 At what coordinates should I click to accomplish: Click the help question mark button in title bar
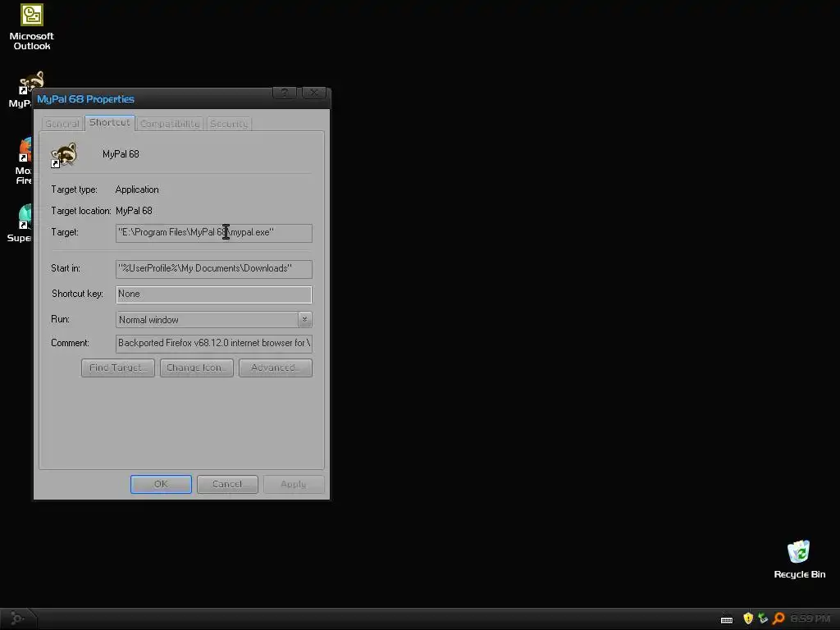pos(285,93)
